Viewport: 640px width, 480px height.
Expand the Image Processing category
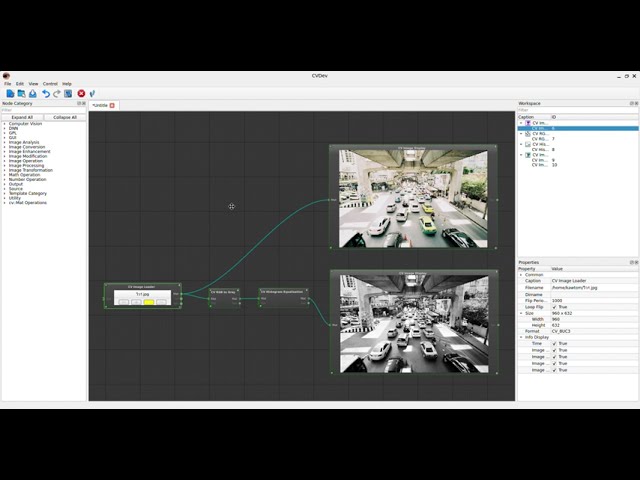[x=5, y=166]
